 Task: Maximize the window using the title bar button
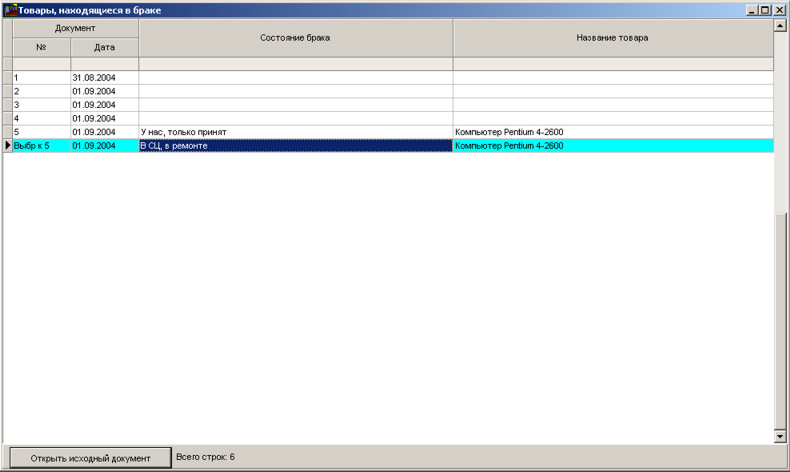pyautogui.click(x=765, y=10)
